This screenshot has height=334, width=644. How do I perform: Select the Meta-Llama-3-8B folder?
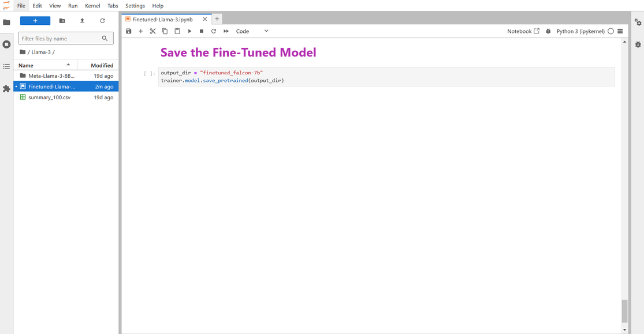66,76
